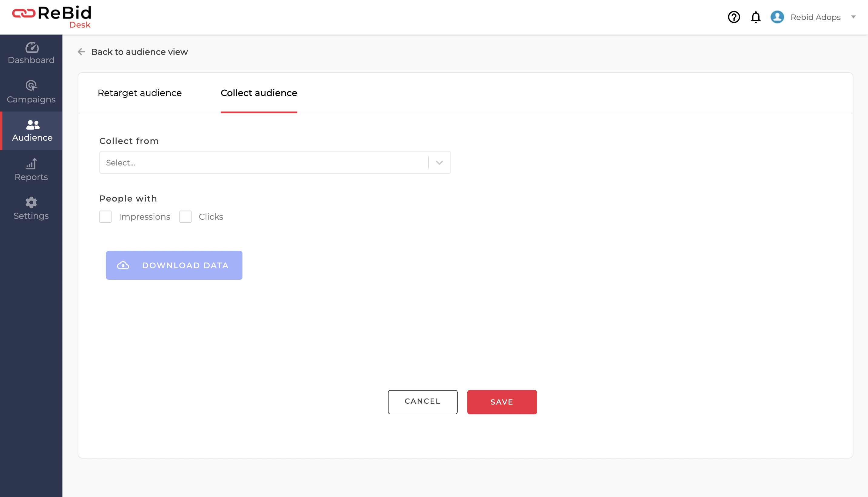
Task: Click the Collect from select field
Action: coord(275,163)
